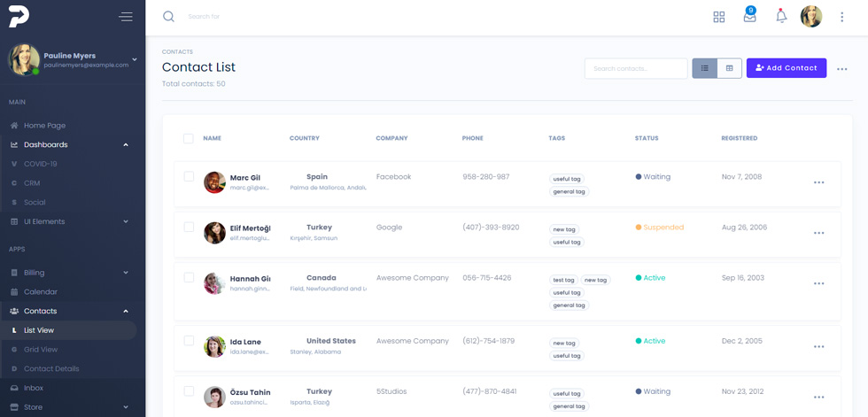Open the apps grid icon in top bar
868x417 pixels.
tap(718, 17)
